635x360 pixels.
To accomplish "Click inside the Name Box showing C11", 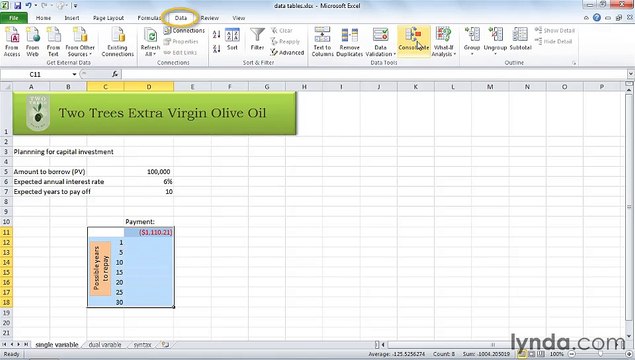I will tap(35, 74).
